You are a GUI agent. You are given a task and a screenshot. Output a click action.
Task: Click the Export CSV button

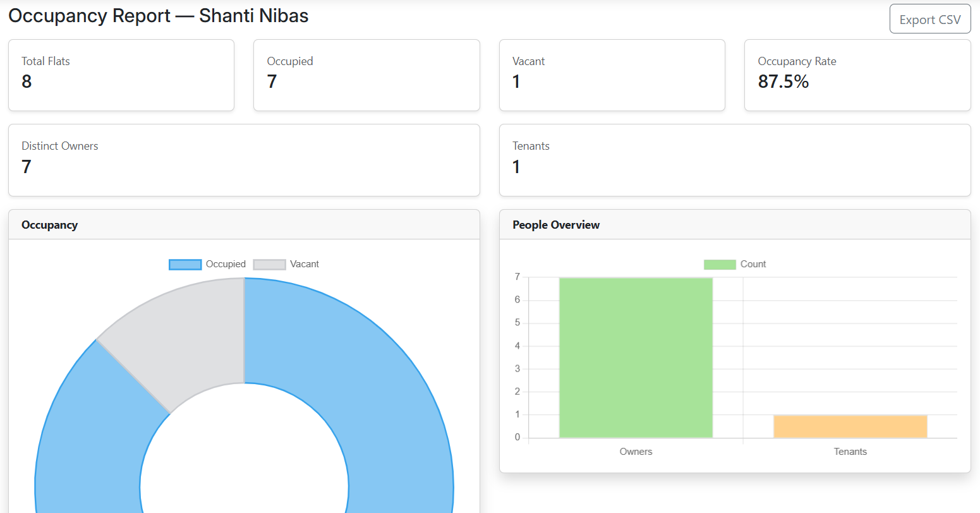[x=930, y=19]
